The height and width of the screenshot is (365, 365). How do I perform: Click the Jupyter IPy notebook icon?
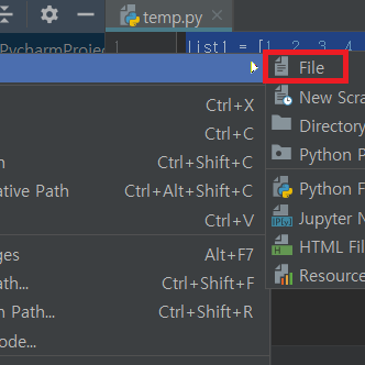[x=282, y=216]
